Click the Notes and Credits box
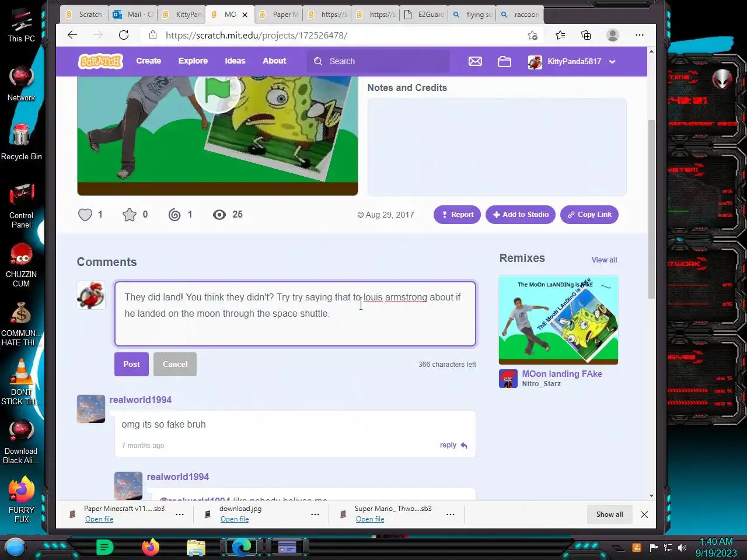The width and height of the screenshot is (747, 560). point(497,147)
